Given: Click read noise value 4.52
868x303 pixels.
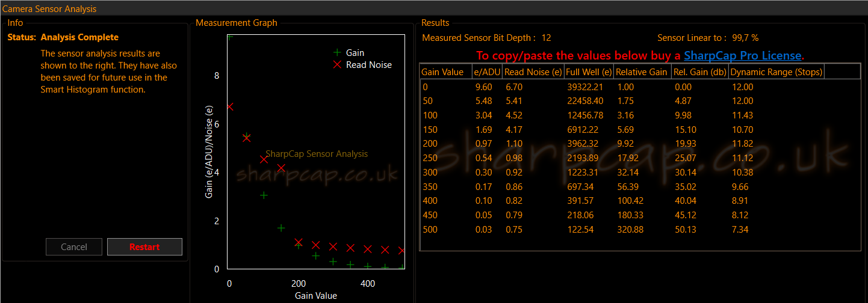Looking at the screenshot, I should click(513, 115).
